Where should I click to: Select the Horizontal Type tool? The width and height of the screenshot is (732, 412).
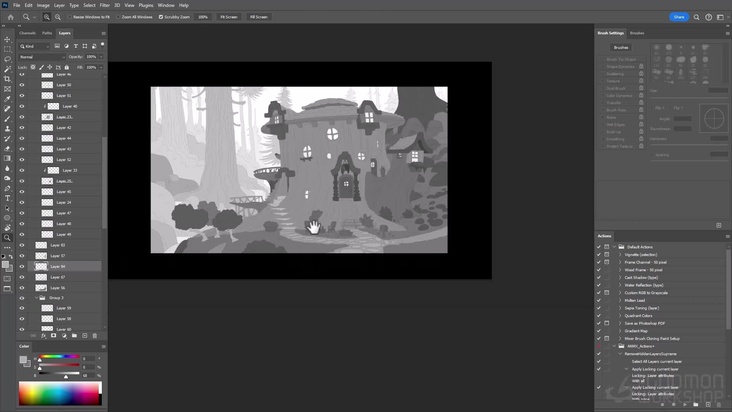point(7,198)
